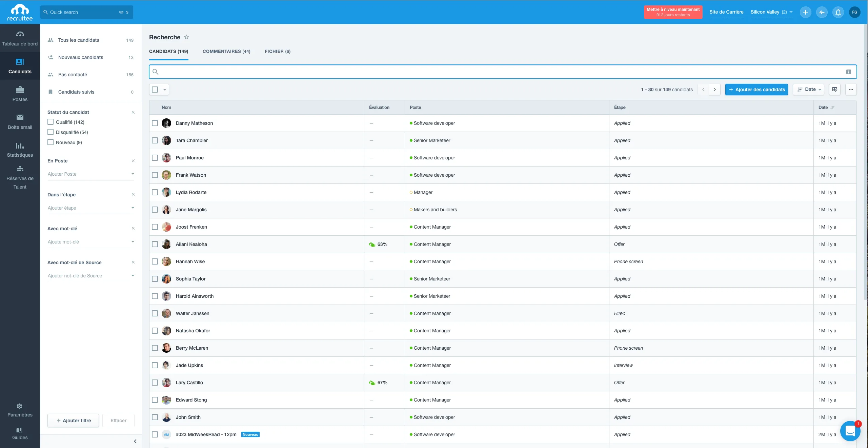868x448 pixels.
Task: Open Statistiques chart icon
Action: click(x=20, y=146)
